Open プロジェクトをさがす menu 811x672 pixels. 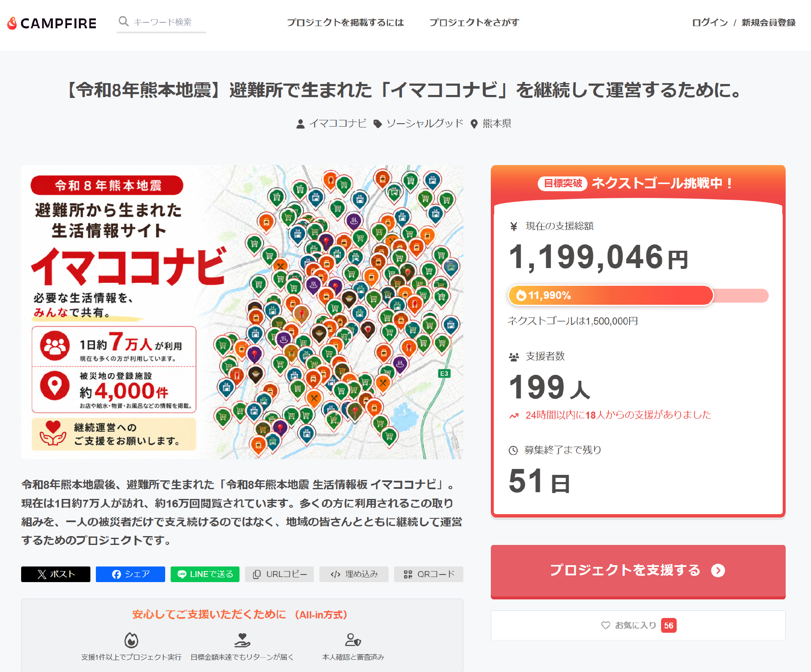point(474,22)
